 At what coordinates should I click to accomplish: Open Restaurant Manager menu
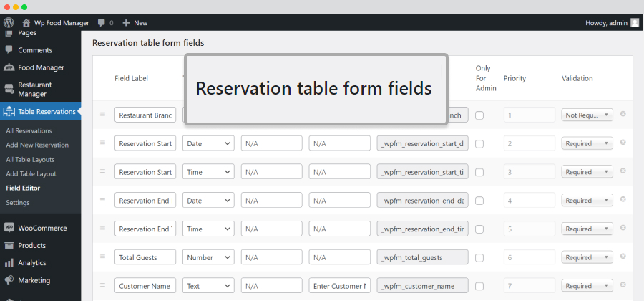[35, 90]
